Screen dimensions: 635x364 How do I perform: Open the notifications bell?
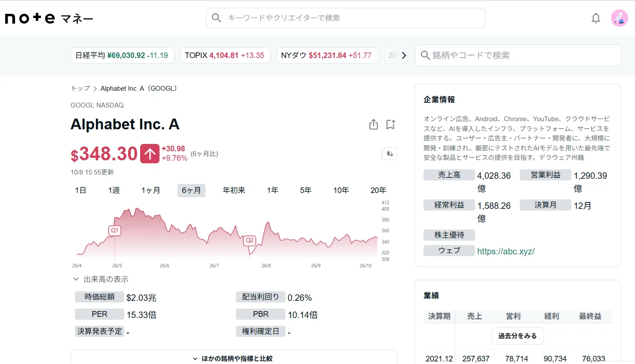(596, 18)
